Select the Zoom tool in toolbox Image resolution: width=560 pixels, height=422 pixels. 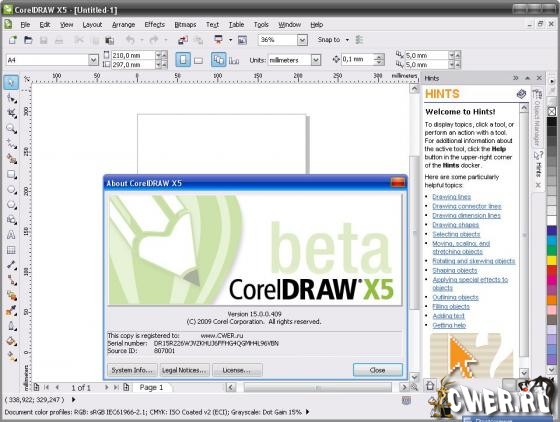[x=11, y=129]
